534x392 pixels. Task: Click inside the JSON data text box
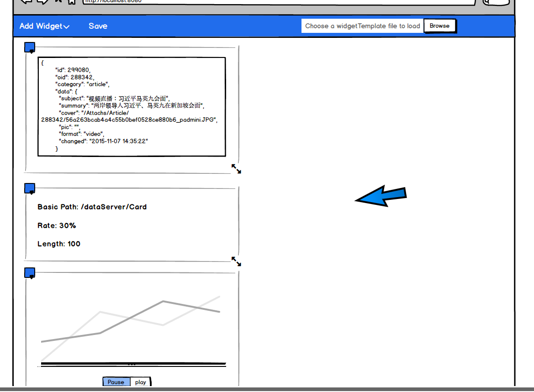132,106
